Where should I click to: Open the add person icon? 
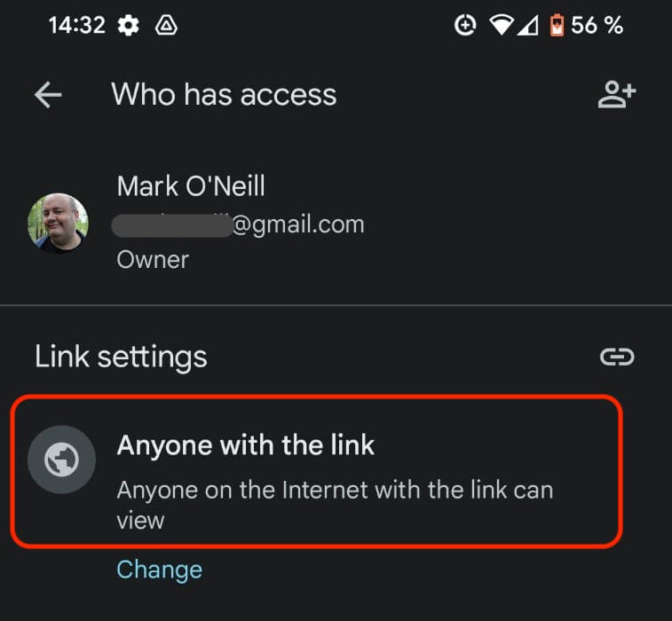(617, 94)
